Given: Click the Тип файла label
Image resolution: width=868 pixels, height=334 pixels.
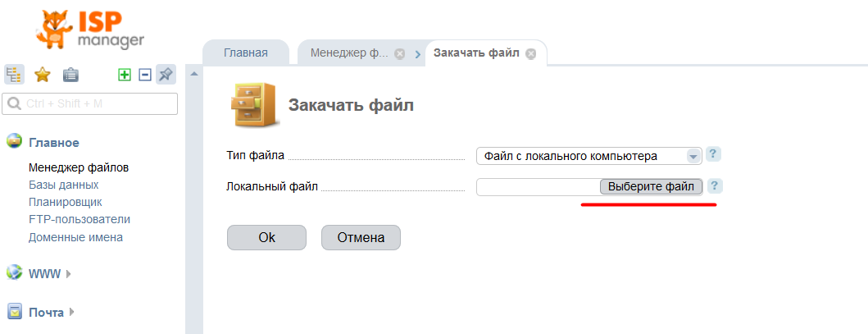Looking at the screenshot, I should 256,155.
